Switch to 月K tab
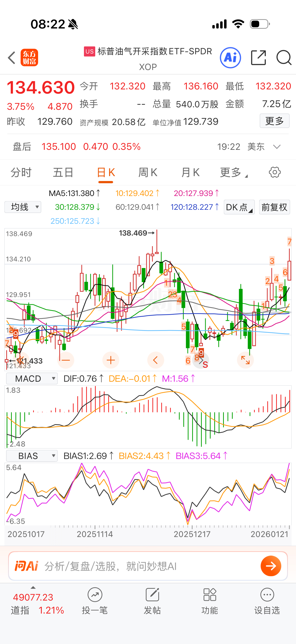The width and height of the screenshot is (296, 644). click(x=190, y=172)
